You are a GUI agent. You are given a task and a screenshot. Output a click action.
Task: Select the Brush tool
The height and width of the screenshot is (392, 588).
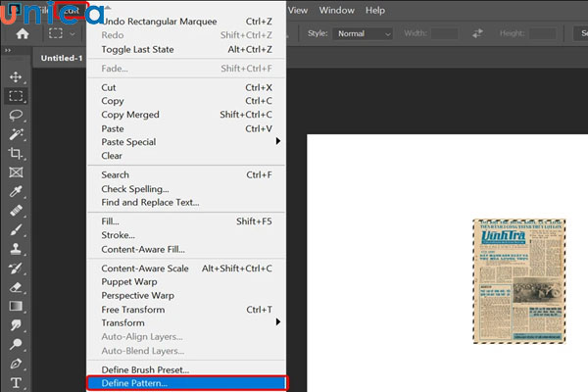[16, 229]
